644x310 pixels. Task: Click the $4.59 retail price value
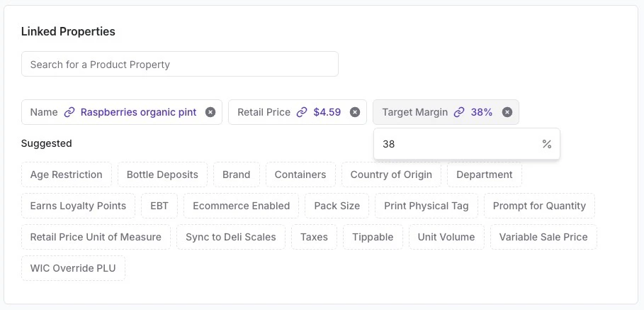click(x=327, y=112)
